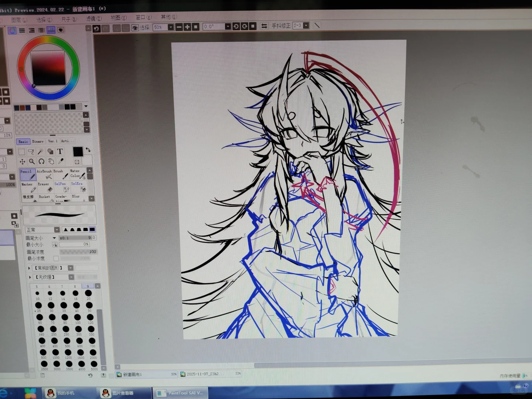Viewport: 532px width, 399px height.
Task: Swap foreground and background colors
Action: coord(88,150)
